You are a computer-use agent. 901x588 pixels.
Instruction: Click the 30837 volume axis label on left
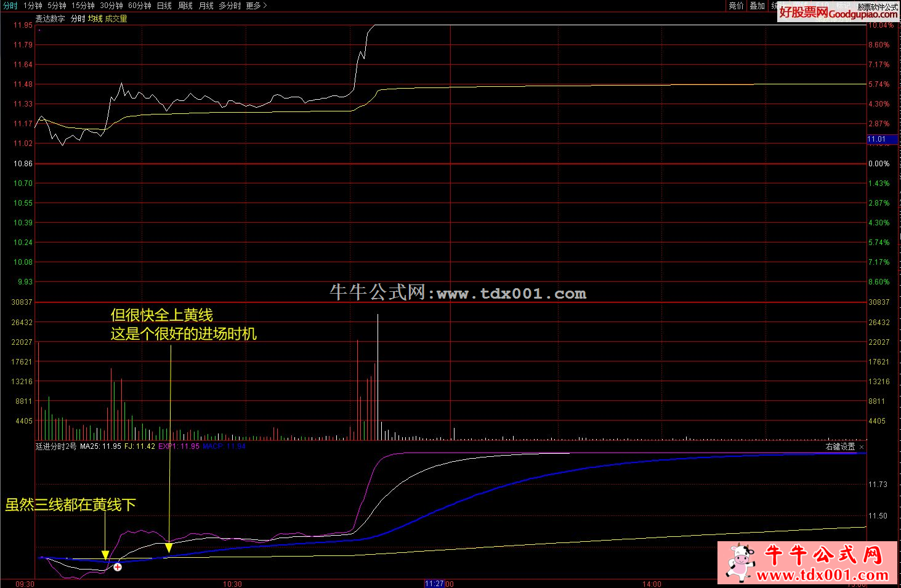pyautogui.click(x=22, y=302)
